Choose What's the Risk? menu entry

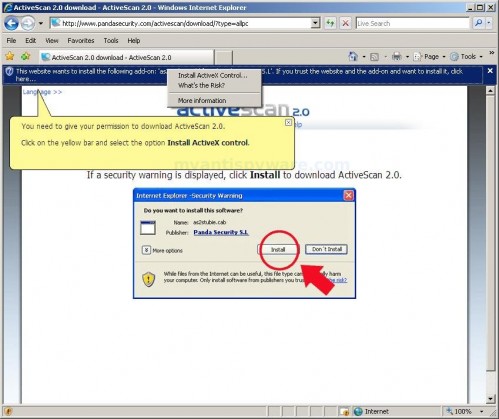coord(201,85)
